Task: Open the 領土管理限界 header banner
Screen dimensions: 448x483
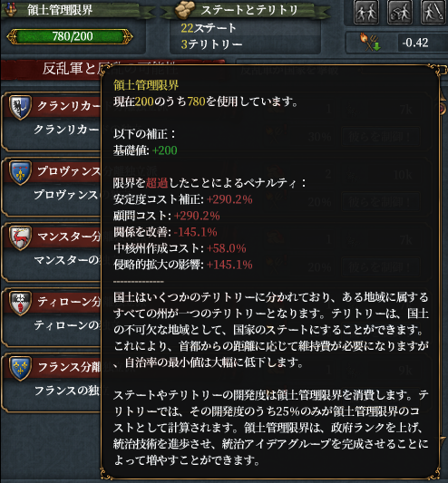Action: pos(75,10)
